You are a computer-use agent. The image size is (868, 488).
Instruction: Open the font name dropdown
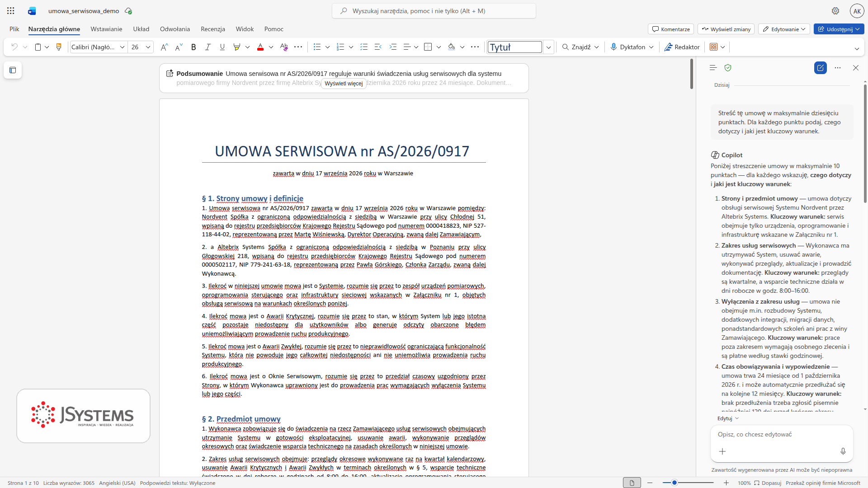122,47
